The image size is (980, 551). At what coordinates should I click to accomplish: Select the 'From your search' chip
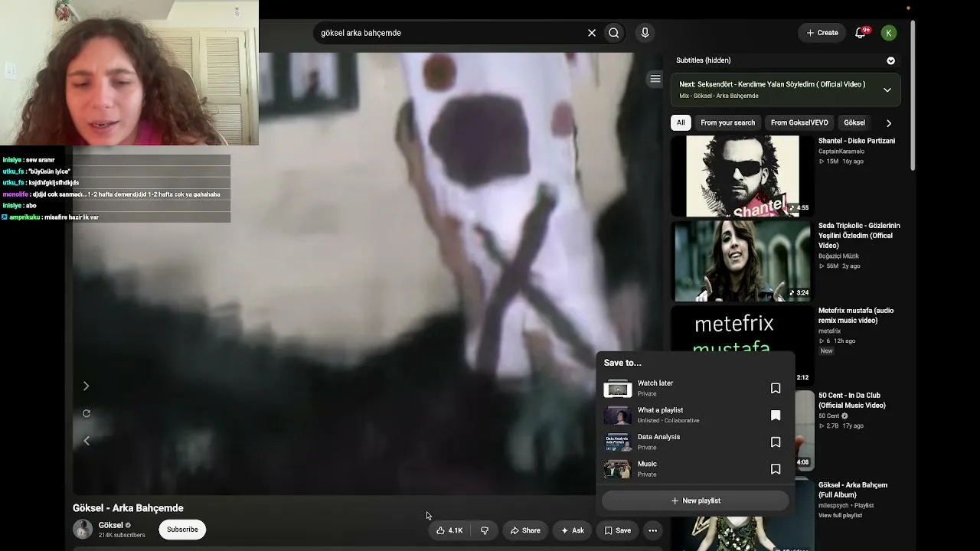[727, 122]
